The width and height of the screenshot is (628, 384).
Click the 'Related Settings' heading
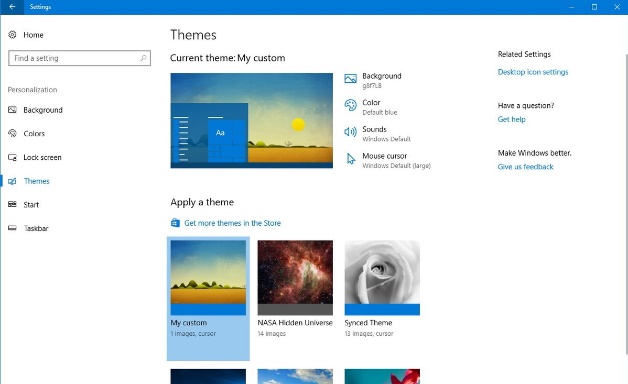(524, 54)
